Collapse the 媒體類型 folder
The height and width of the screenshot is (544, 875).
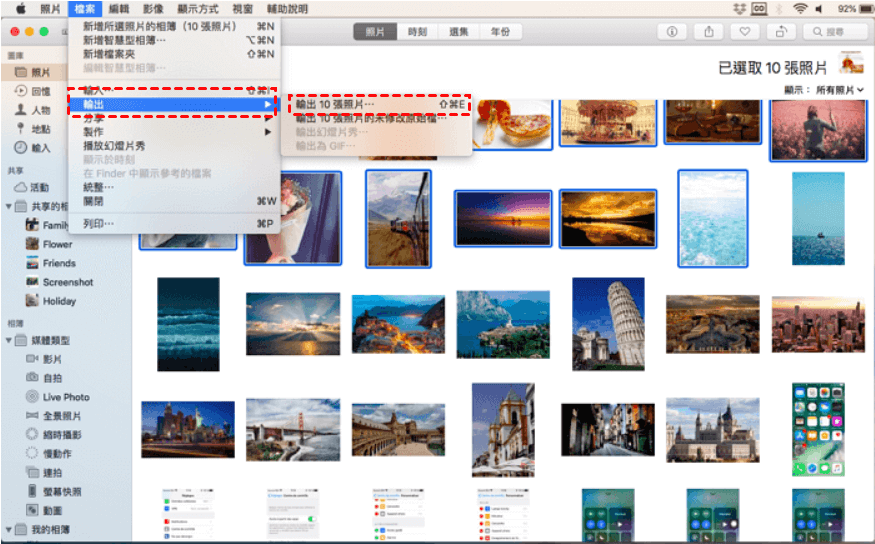coord(8,340)
